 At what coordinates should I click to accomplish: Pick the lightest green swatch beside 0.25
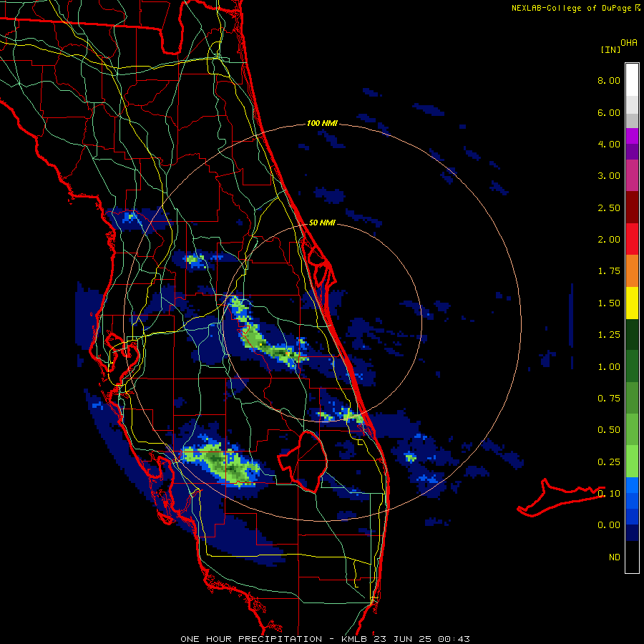[x=632, y=462]
